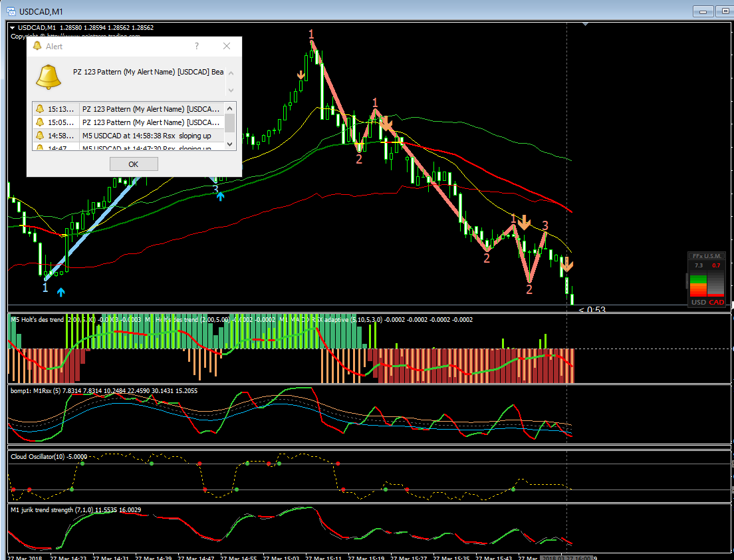Select the 14:58 Rsx sloping up alert entry

tap(129, 136)
